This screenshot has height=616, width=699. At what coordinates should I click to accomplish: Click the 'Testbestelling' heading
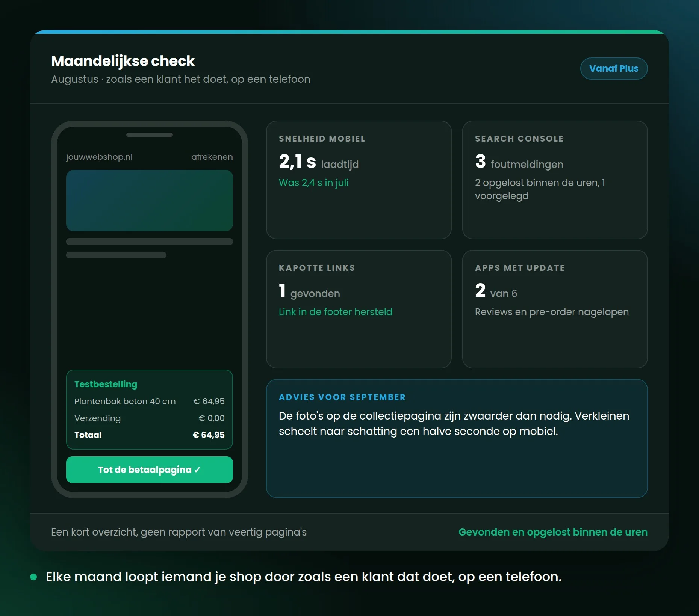pyautogui.click(x=106, y=384)
